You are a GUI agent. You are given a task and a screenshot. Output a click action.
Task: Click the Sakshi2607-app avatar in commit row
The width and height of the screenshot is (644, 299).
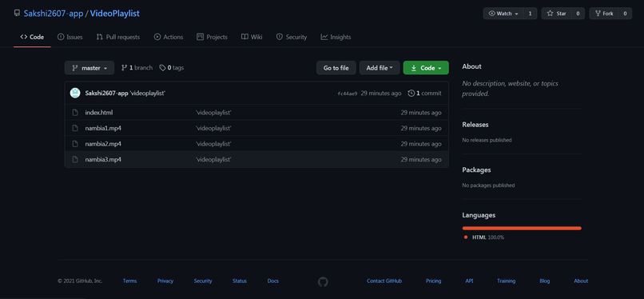coord(75,93)
